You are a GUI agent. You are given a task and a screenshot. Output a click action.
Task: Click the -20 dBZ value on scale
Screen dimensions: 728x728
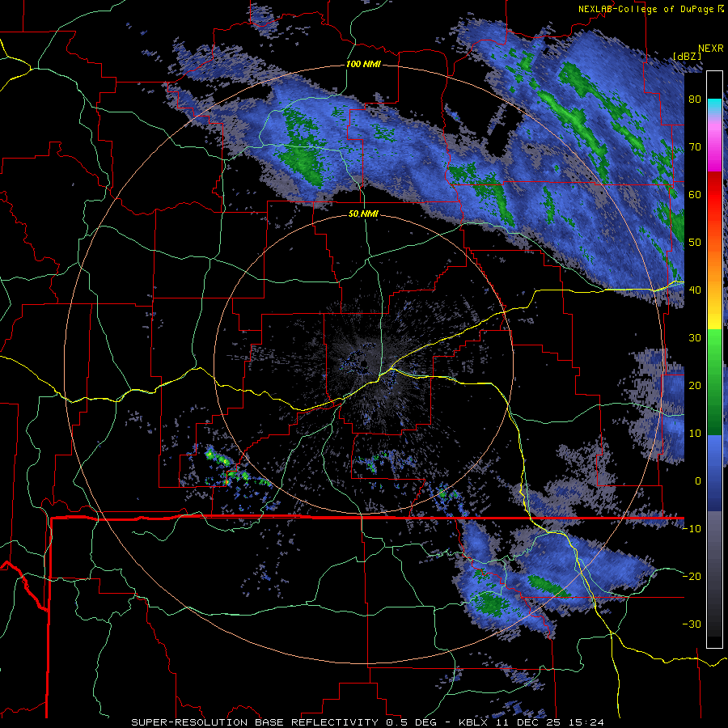(x=692, y=576)
